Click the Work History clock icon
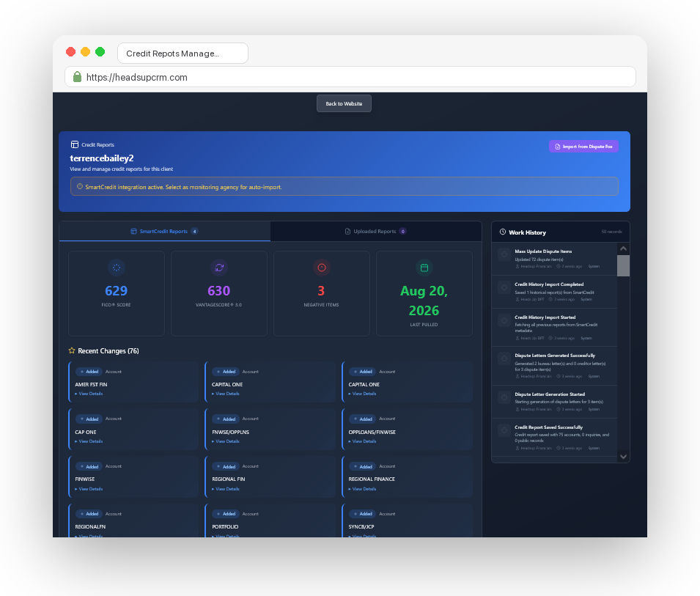Viewport: 700px width, 596px height. (x=503, y=232)
